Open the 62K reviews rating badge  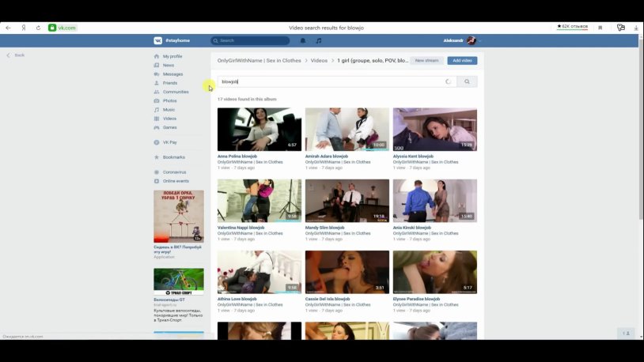[572, 27]
